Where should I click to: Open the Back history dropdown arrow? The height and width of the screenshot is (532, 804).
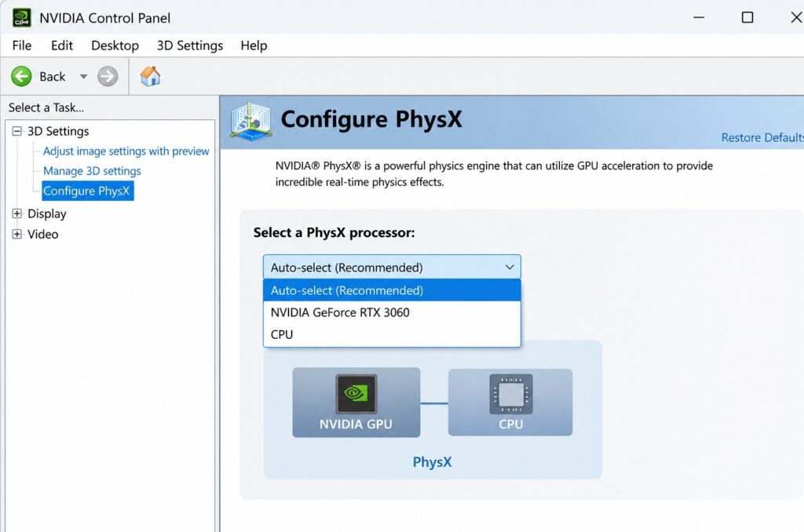[x=83, y=77]
